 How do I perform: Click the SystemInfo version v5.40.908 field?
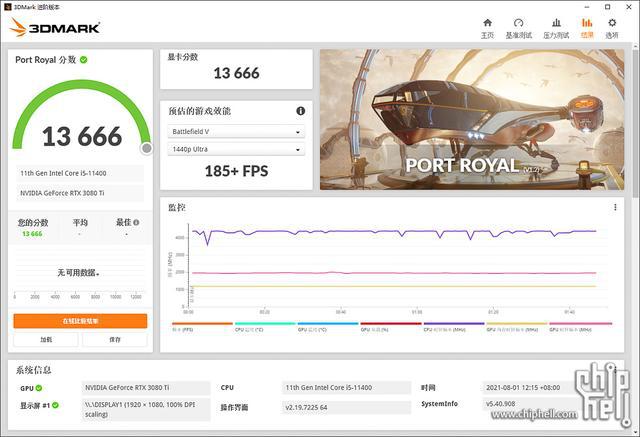tap(531, 404)
